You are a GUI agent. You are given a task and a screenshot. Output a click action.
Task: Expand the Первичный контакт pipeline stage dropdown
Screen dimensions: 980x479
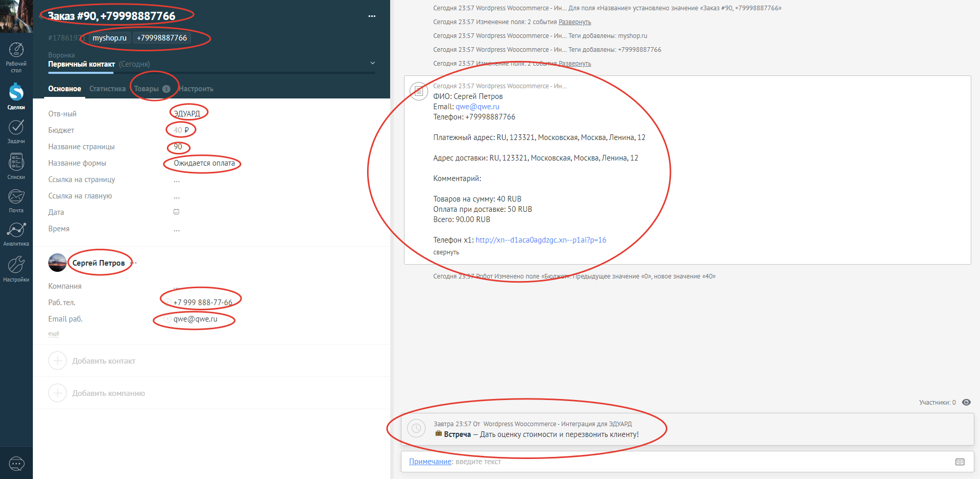(373, 63)
